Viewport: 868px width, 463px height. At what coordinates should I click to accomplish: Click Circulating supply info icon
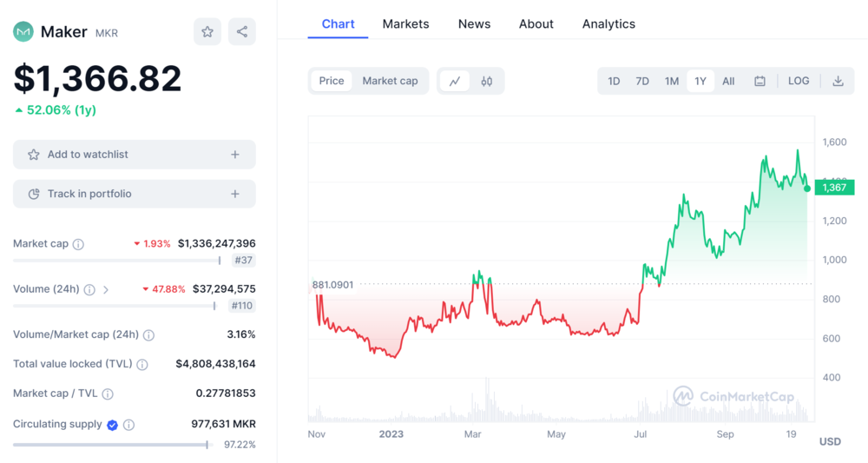click(x=128, y=425)
